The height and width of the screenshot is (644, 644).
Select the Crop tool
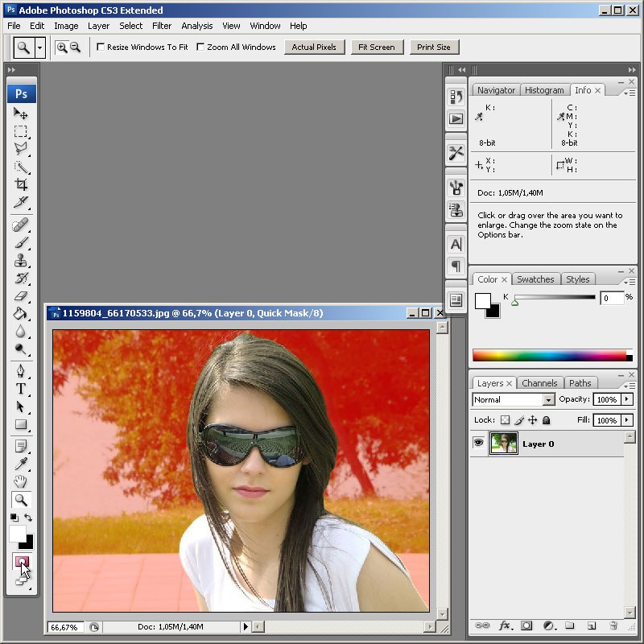(21, 184)
